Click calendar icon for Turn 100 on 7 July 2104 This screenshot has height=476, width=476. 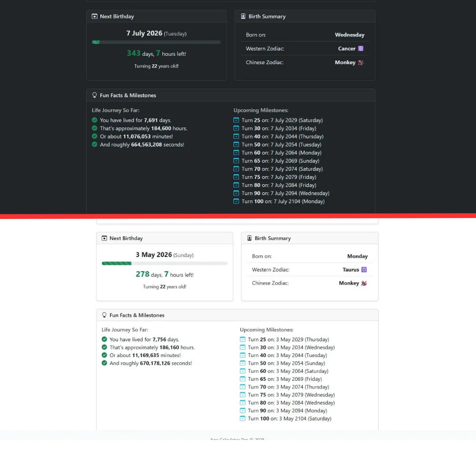tap(236, 201)
